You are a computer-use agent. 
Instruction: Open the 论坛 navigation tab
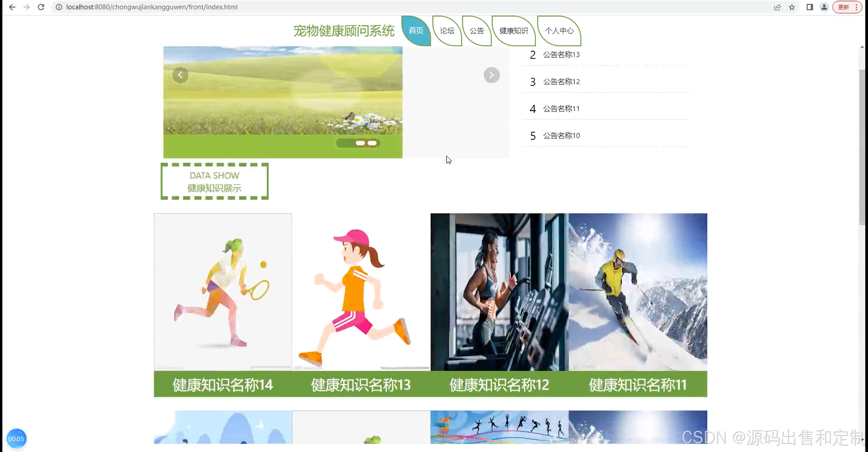pyautogui.click(x=447, y=31)
